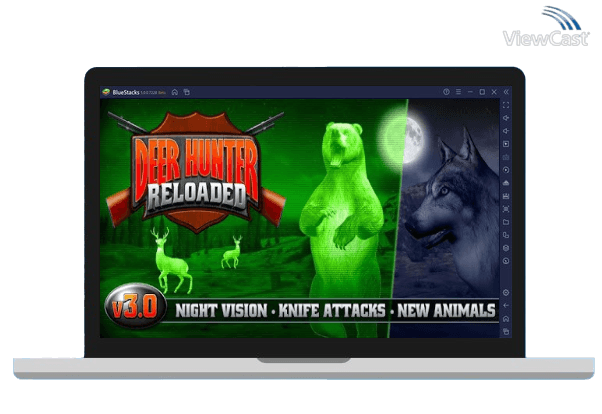The width and height of the screenshot is (602, 414).
Task: Go to BlueStacks home from title bar
Action: 175,92
